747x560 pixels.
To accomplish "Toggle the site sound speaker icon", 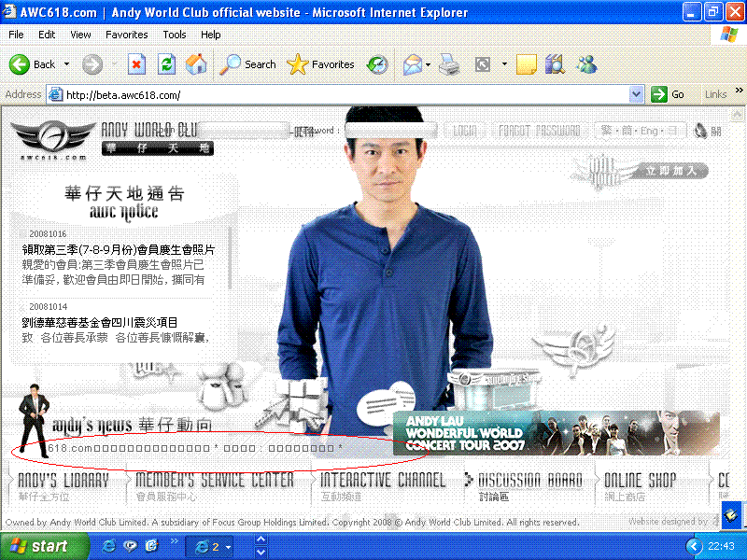I will tap(700, 132).
